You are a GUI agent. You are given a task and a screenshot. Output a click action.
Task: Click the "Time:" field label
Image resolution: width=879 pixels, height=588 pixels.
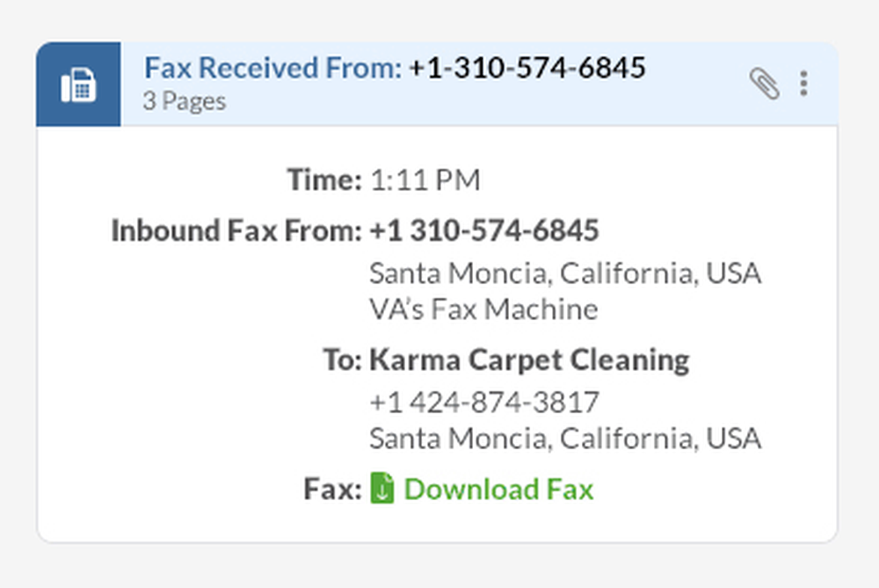[x=323, y=181]
